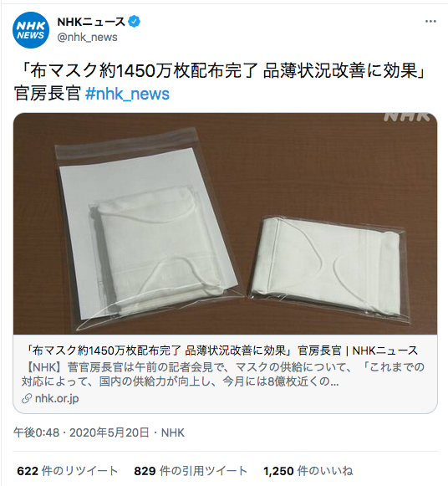Open the #nhk_news hashtag
The height and width of the screenshot is (486, 448).
coord(127,94)
